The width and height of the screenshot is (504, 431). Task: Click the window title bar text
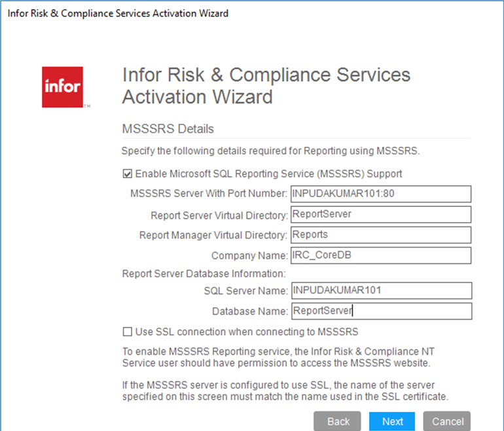pyautogui.click(x=118, y=13)
